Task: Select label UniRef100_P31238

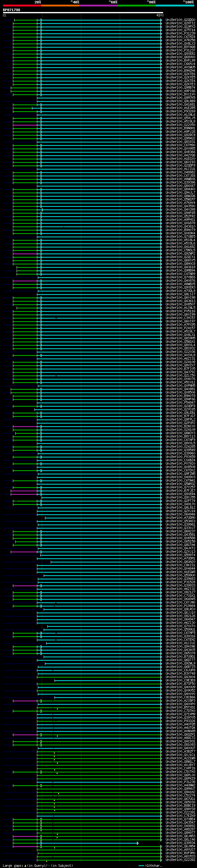Action: pyautogui.click(x=180, y=782)
